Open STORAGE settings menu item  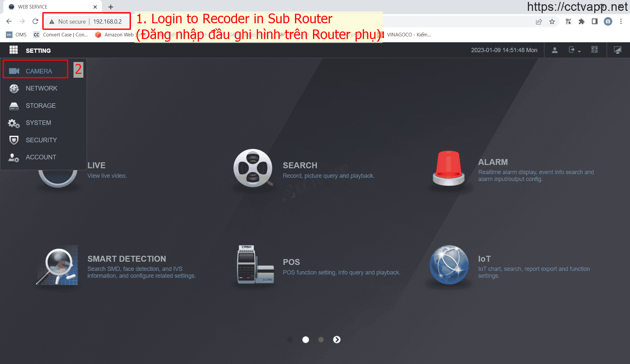coord(41,106)
